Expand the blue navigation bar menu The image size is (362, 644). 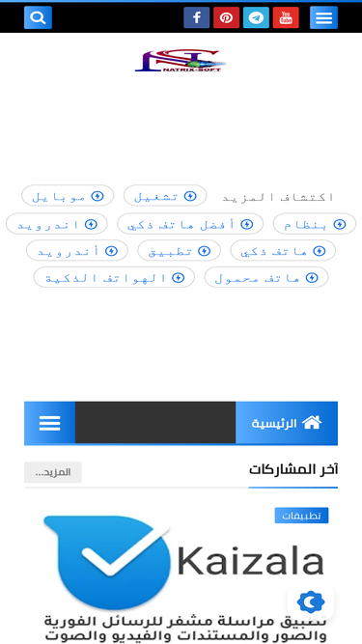click(49, 423)
